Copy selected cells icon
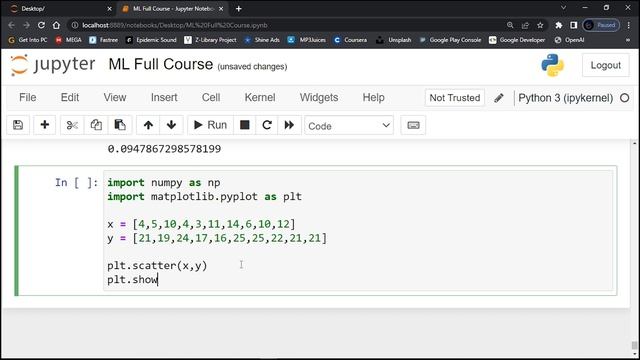The image size is (640, 360). [x=96, y=125]
